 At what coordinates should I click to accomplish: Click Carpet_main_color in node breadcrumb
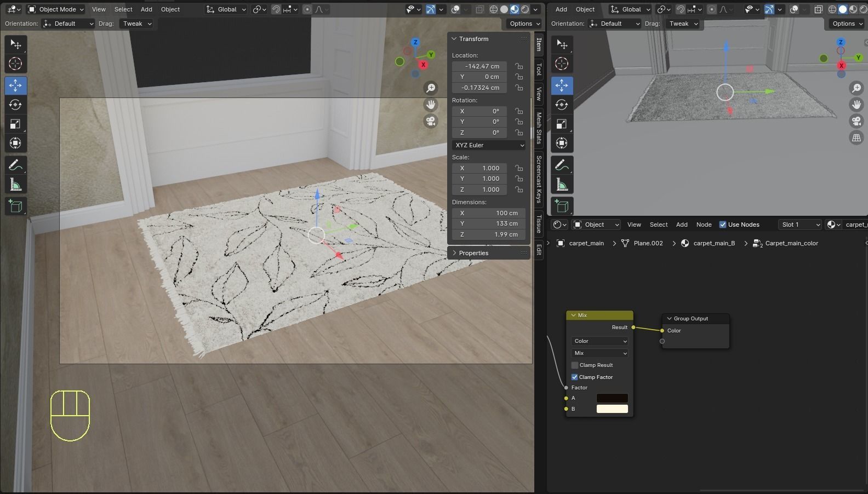tap(792, 243)
